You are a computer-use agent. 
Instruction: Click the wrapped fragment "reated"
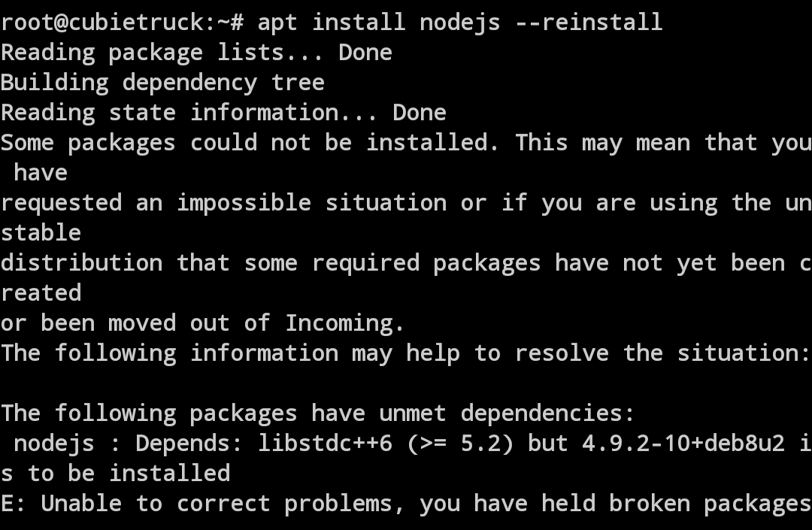[x=41, y=292]
